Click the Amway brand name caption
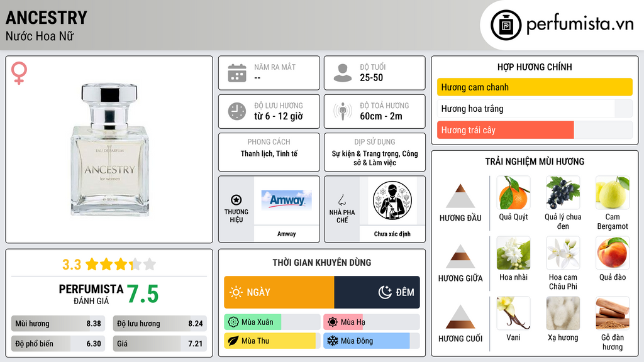Image resolution: width=644 pixels, height=362 pixels. 286,234
